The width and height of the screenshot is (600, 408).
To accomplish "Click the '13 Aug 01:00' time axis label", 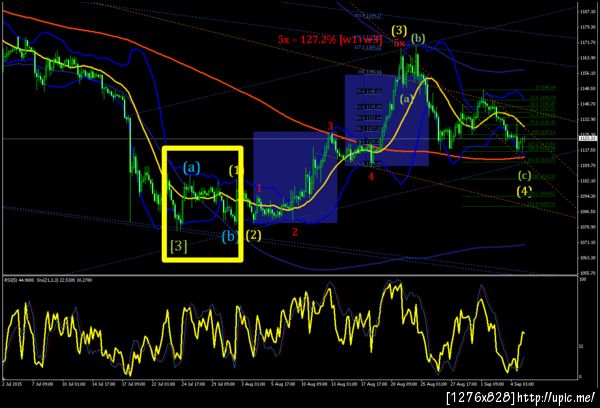I will [344, 384].
